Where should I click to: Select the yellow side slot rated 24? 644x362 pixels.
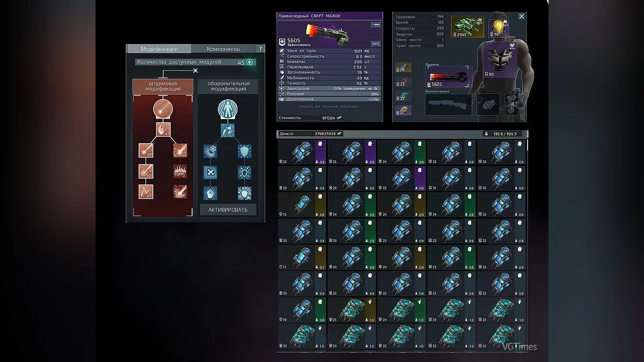404,67
